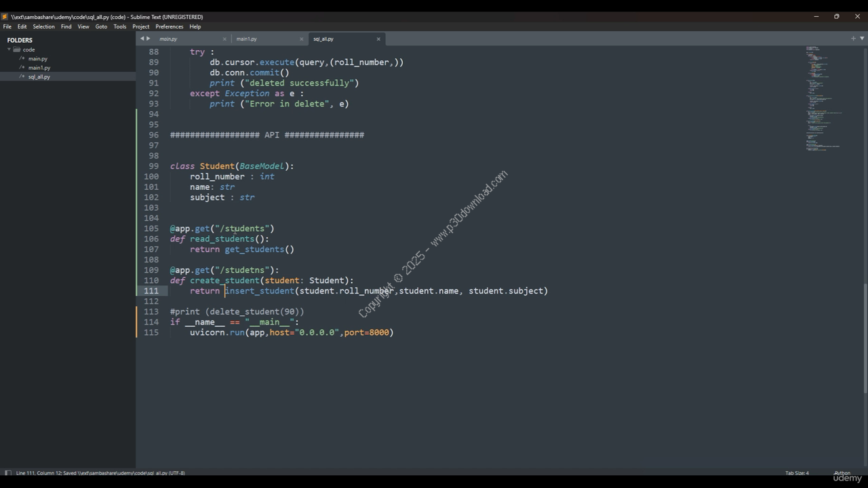Click the "subject : str" field line
Image resolution: width=868 pixels, height=488 pixels.
[222, 197]
